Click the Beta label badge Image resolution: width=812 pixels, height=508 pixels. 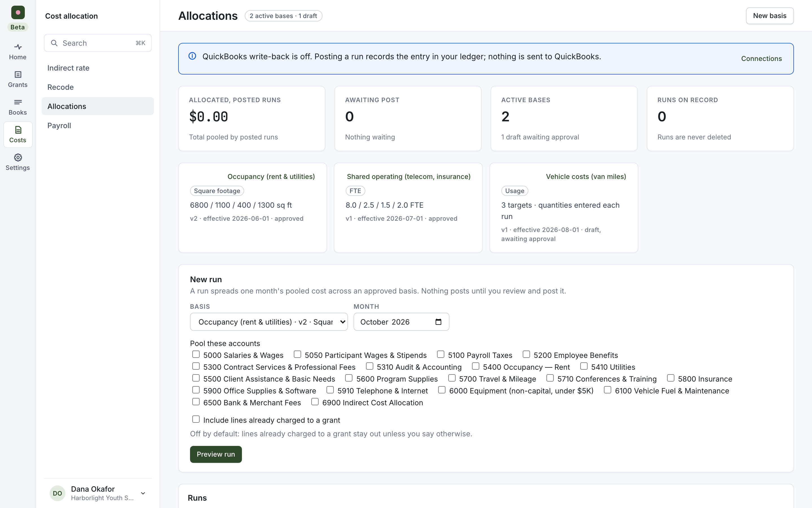(17, 27)
